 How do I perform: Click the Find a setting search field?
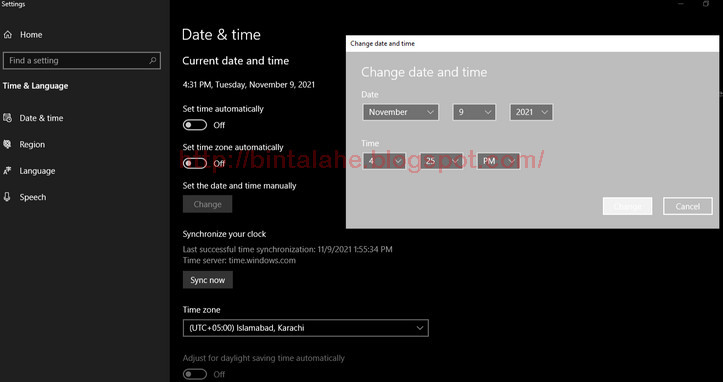click(82, 60)
